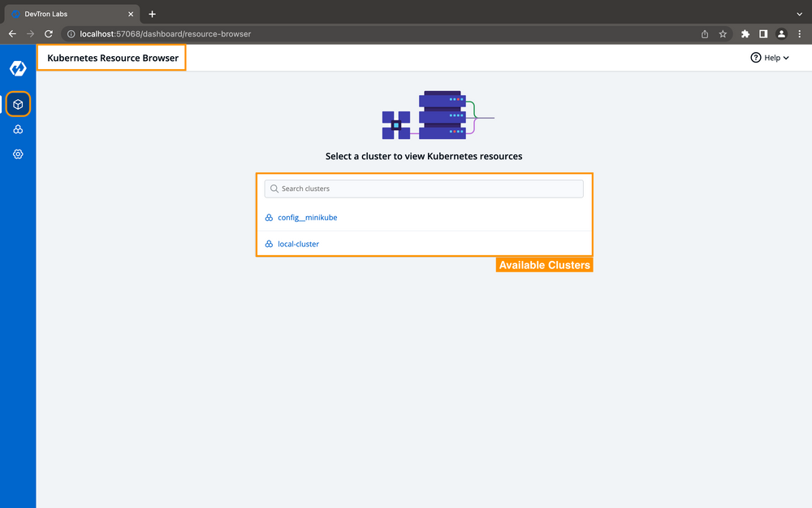The image size is (812, 508).
Task: Open the browser profile avatar icon
Action: 781,34
